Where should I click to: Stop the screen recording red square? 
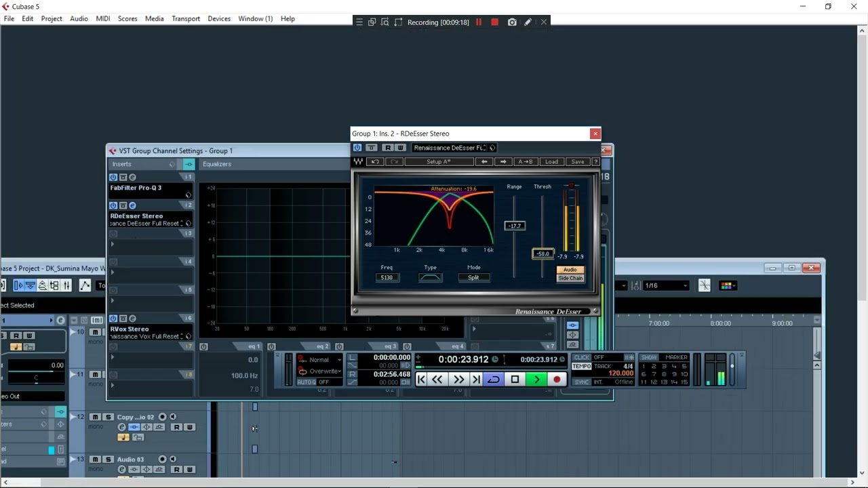click(x=495, y=22)
